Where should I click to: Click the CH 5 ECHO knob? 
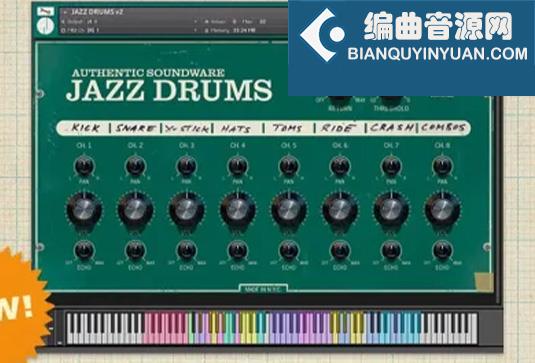click(x=289, y=251)
